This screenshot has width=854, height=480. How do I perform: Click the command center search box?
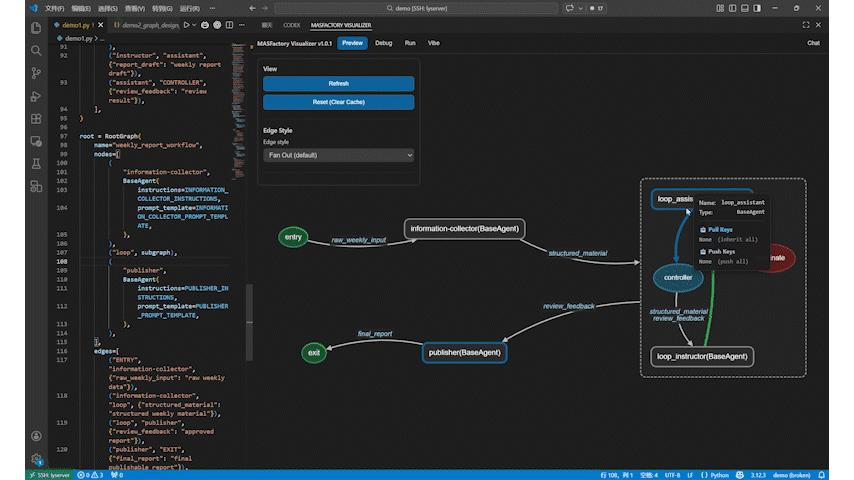[416, 8]
